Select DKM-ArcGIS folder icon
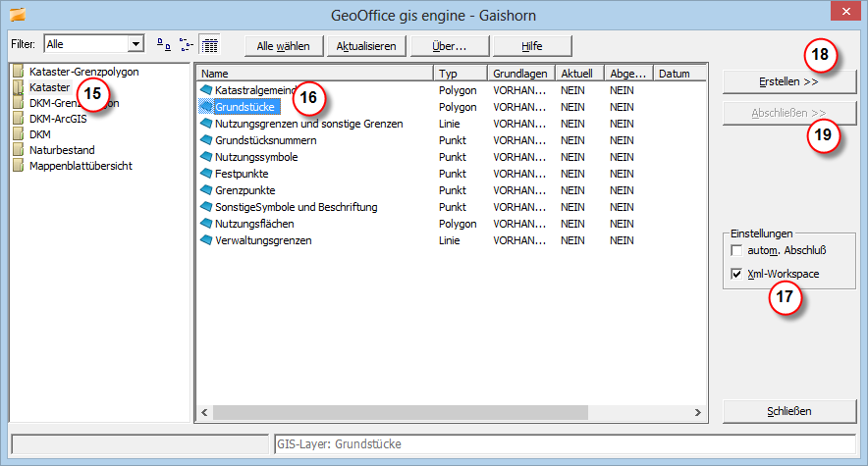The height and width of the screenshot is (466, 868). (19, 119)
